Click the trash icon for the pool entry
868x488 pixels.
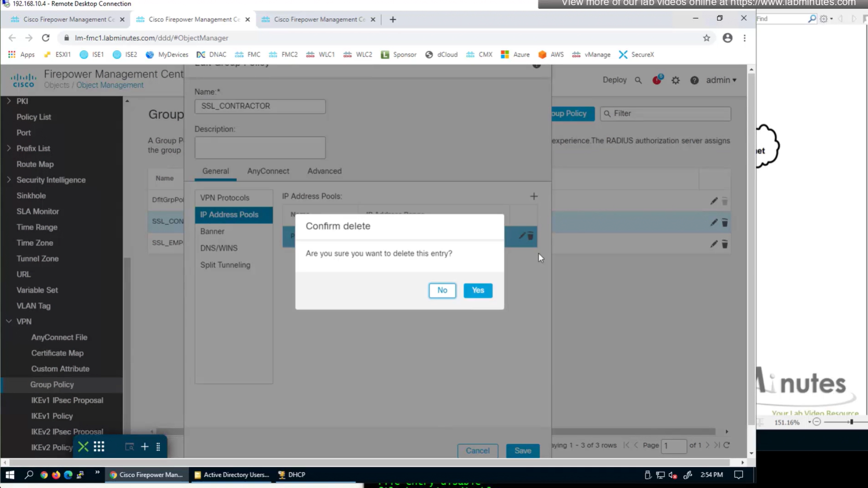tap(530, 236)
